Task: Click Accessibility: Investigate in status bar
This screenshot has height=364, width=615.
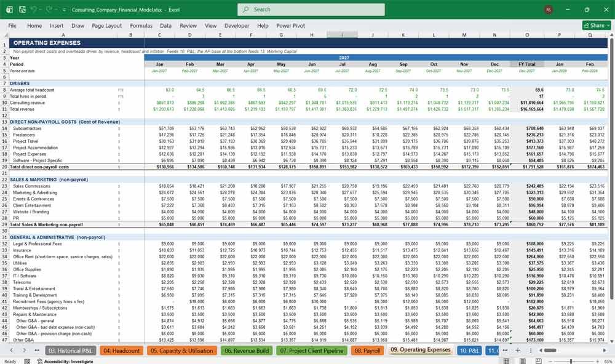Action: (65, 362)
